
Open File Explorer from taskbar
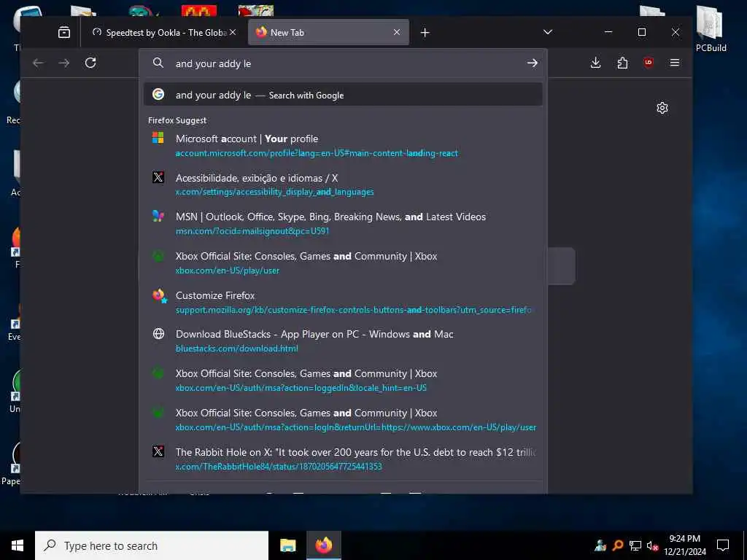coord(287,545)
